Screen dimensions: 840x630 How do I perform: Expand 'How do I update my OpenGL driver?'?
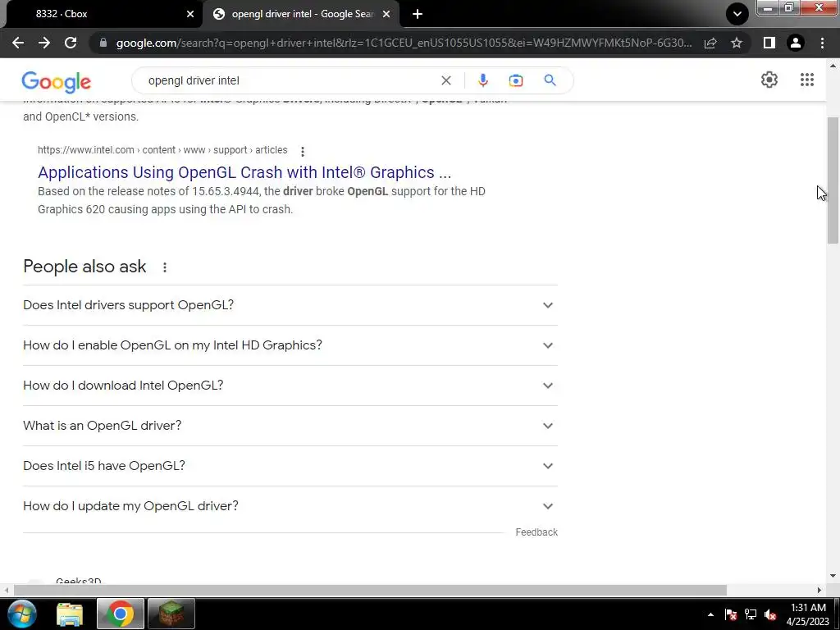(290, 505)
